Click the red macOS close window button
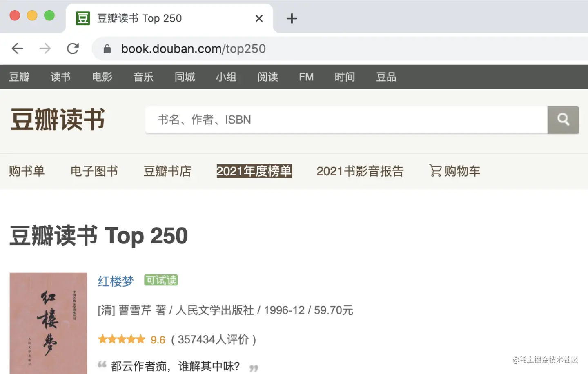Viewport: 588px width, 374px height. tap(15, 15)
